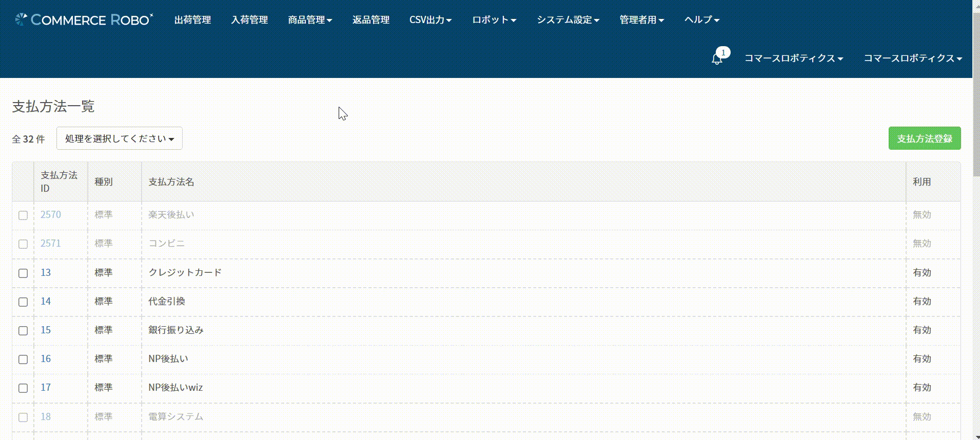980x440 pixels.
Task: Click the 支払方法一覧 page heading
Action: pos(53,106)
